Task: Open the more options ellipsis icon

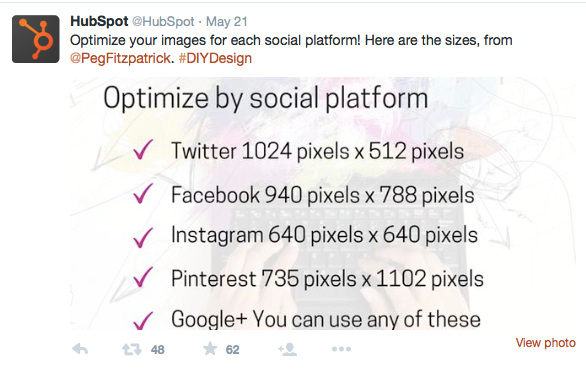Action: [341, 349]
